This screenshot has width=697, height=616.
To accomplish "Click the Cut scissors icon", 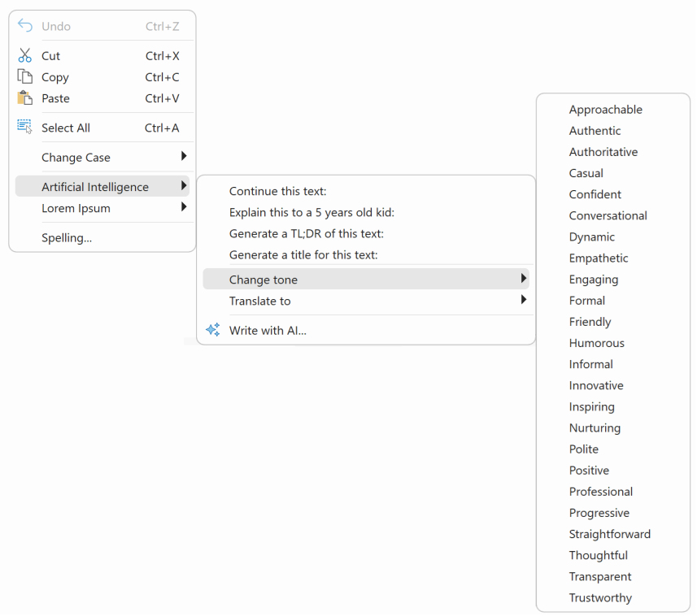I will (x=25, y=55).
